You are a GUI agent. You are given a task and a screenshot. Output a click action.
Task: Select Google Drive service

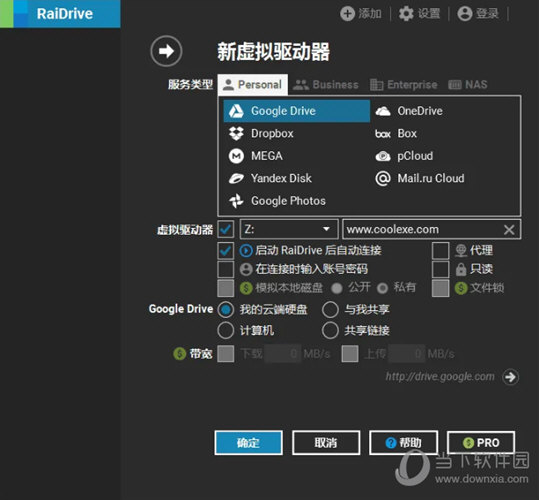tap(297, 111)
